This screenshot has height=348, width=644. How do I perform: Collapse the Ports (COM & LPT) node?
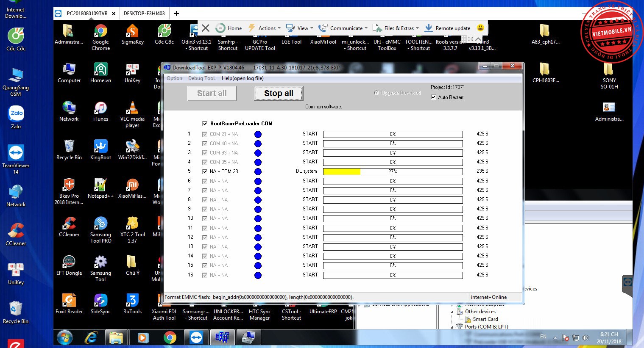click(452, 327)
